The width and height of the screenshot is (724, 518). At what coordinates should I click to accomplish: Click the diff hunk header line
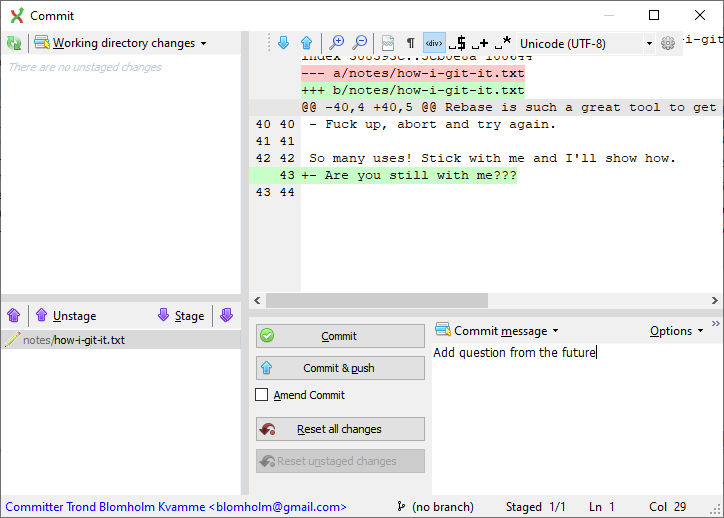tap(509, 108)
